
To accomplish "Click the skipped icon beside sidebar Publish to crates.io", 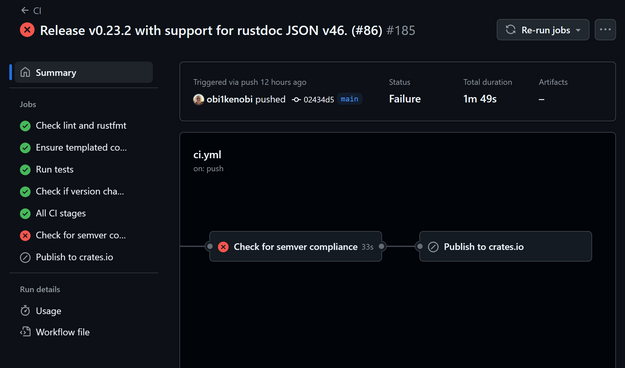I will pos(25,258).
